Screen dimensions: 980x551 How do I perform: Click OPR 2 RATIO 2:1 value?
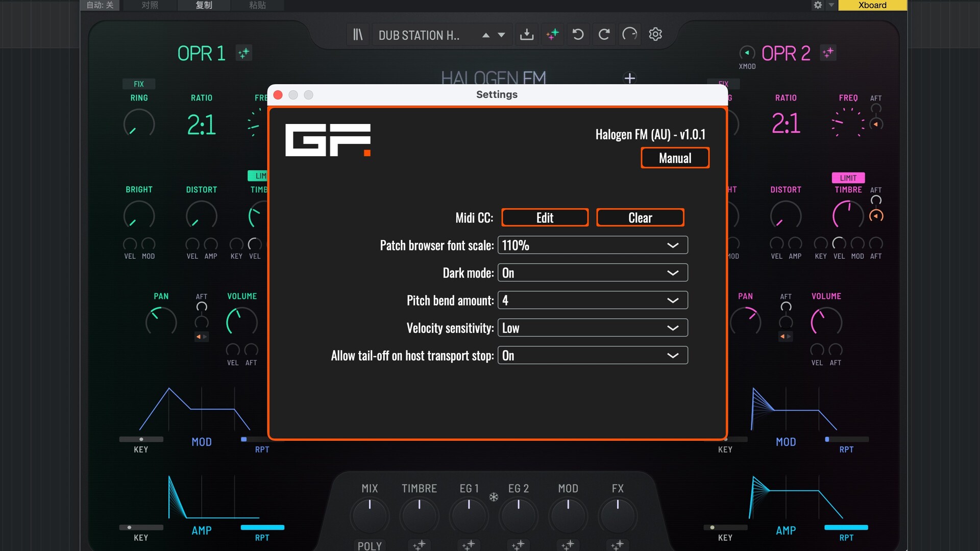pyautogui.click(x=786, y=124)
